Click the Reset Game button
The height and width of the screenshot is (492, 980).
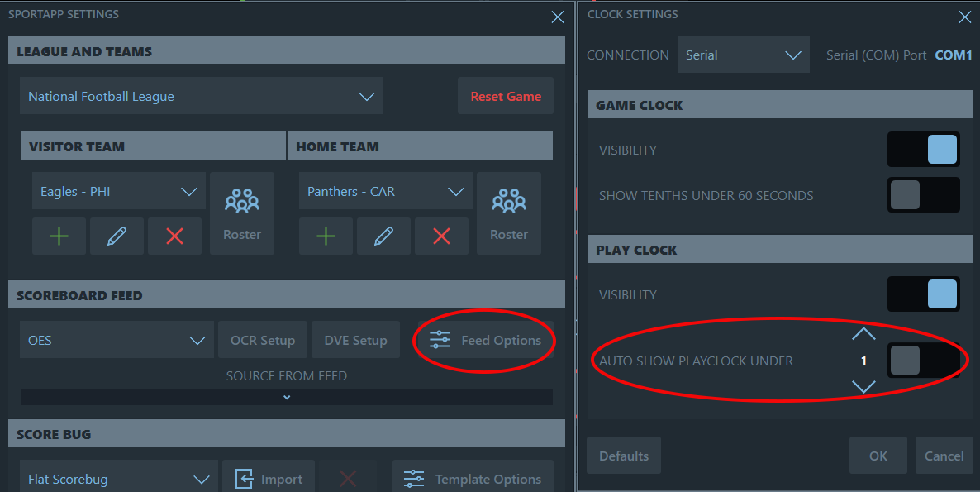point(506,96)
